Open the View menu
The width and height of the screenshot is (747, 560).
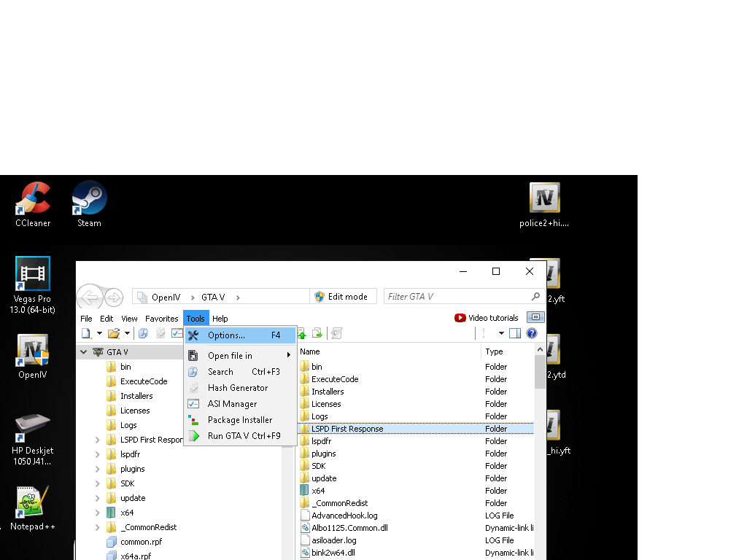(129, 319)
